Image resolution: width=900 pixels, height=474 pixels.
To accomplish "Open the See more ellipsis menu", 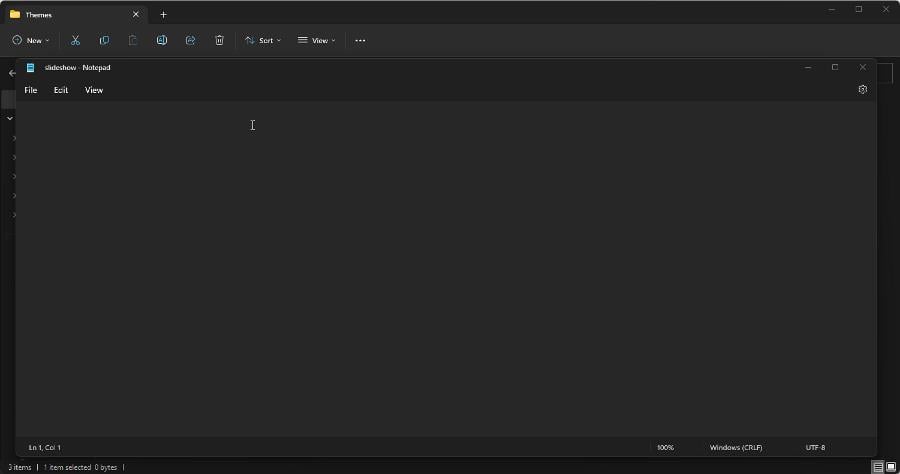I will tap(360, 40).
